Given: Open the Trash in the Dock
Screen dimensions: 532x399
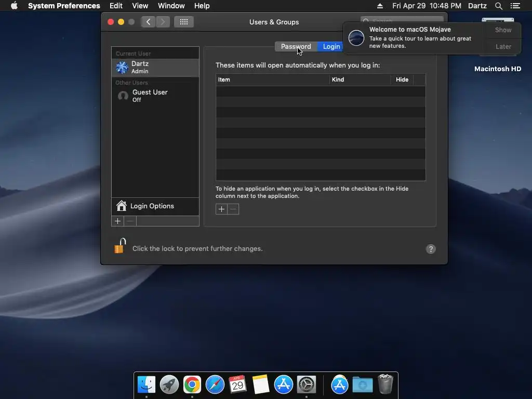Looking at the screenshot, I should (385, 384).
